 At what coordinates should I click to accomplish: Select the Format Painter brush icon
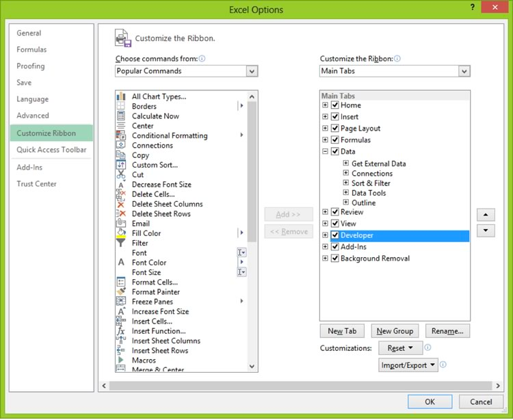tap(121, 292)
